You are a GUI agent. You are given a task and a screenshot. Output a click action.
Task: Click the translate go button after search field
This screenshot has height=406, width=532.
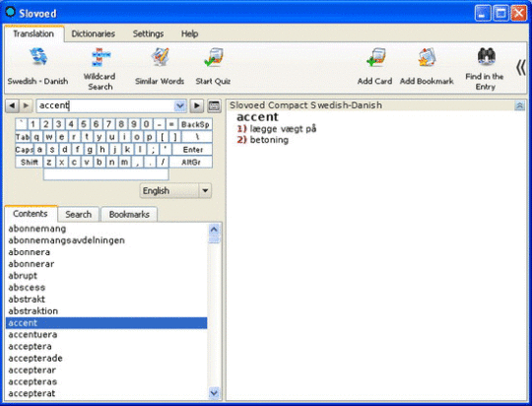click(196, 105)
